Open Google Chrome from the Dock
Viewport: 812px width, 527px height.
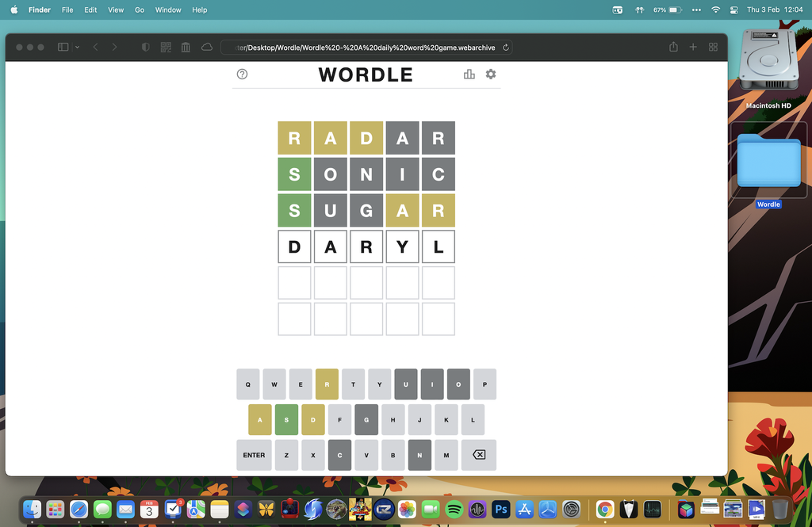(x=605, y=510)
